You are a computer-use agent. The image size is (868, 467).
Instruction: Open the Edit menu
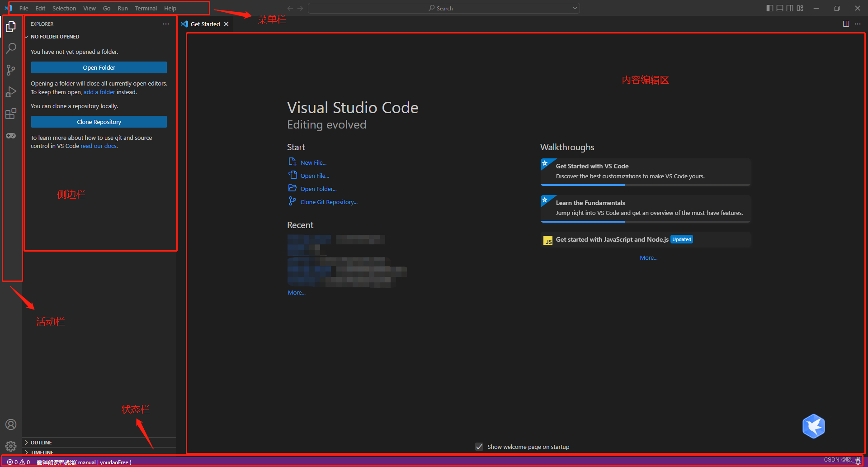(x=40, y=8)
